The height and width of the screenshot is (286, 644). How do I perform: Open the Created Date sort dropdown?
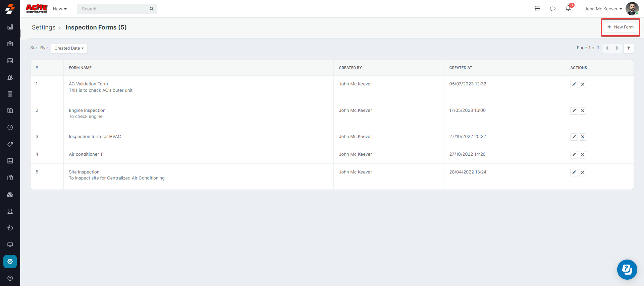pyautogui.click(x=69, y=48)
